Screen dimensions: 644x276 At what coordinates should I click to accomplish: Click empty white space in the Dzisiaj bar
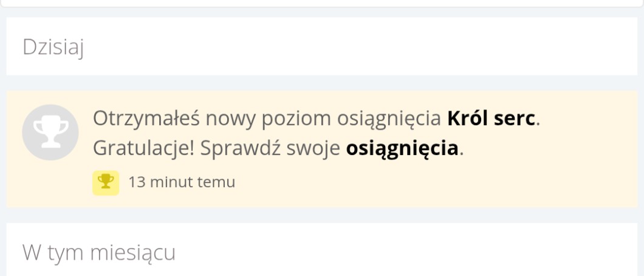tap(365, 47)
